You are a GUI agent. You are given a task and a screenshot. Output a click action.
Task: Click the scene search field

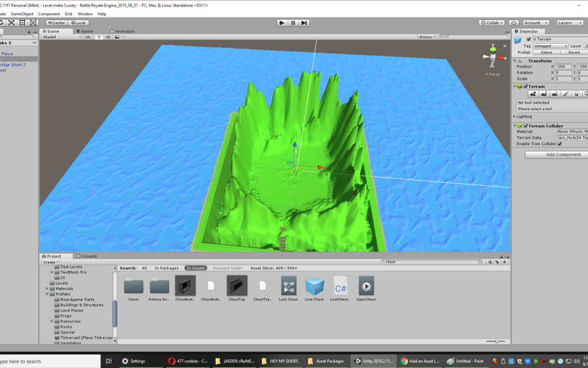[x=473, y=37]
